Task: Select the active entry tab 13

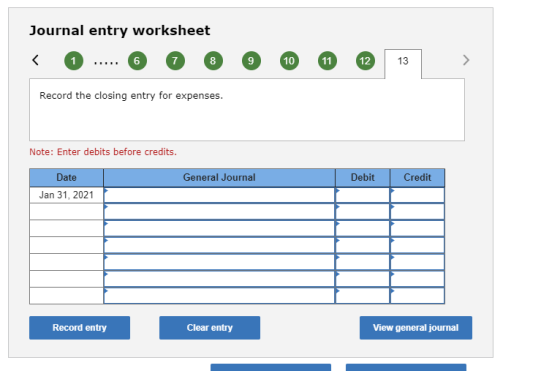Action: pyautogui.click(x=403, y=64)
